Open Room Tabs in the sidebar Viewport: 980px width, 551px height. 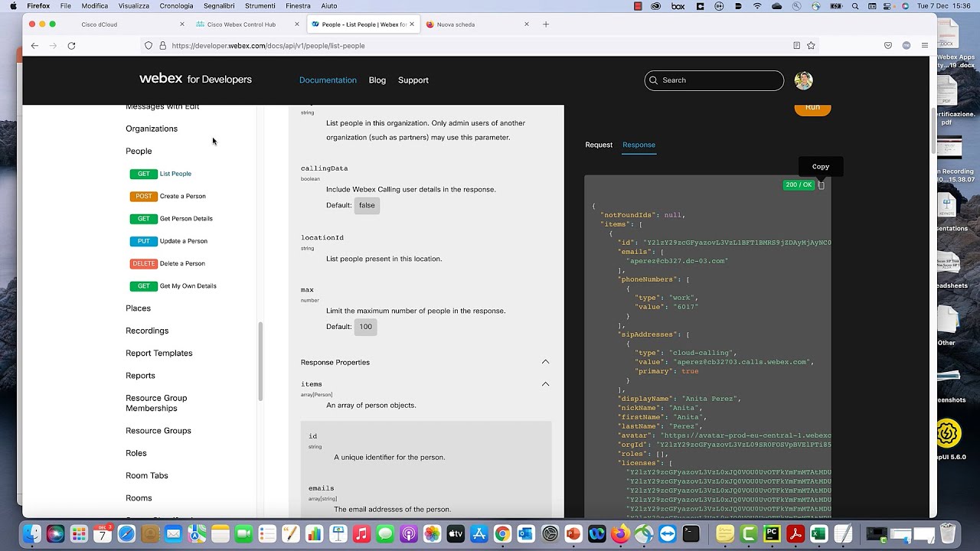click(147, 476)
